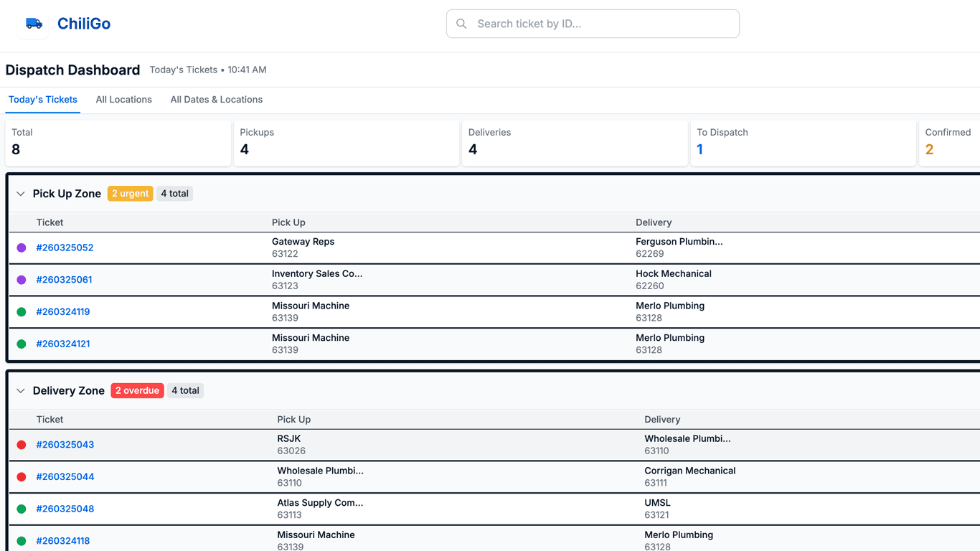Select the Pickups stat card
The width and height of the screenshot is (980, 551).
[347, 143]
